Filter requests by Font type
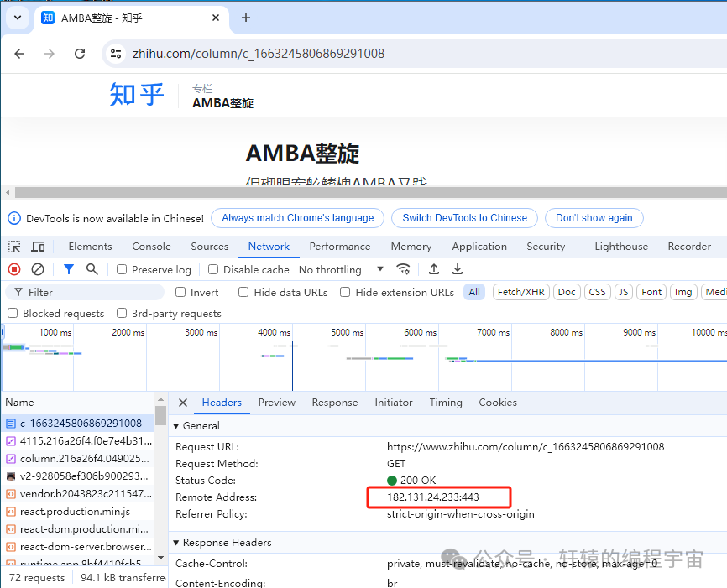The width and height of the screenshot is (727, 588). (x=651, y=293)
